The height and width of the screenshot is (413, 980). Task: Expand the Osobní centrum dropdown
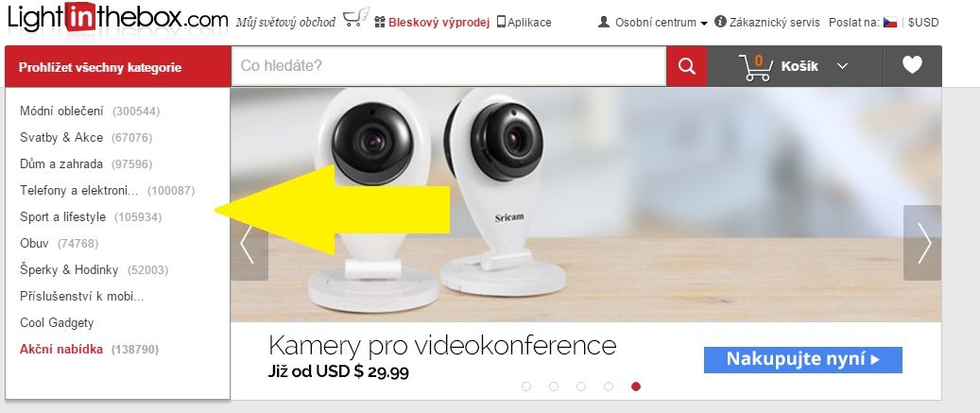(x=652, y=23)
